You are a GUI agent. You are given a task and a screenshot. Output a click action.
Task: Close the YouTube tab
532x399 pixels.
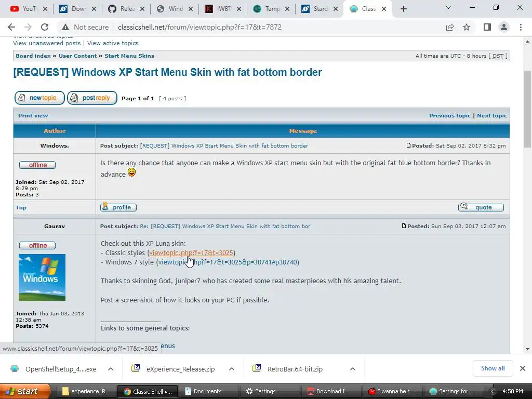[x=46, y=9]
